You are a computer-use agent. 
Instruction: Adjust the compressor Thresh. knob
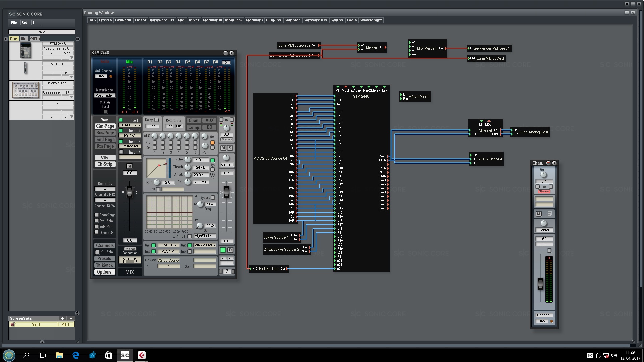point(188,167)
